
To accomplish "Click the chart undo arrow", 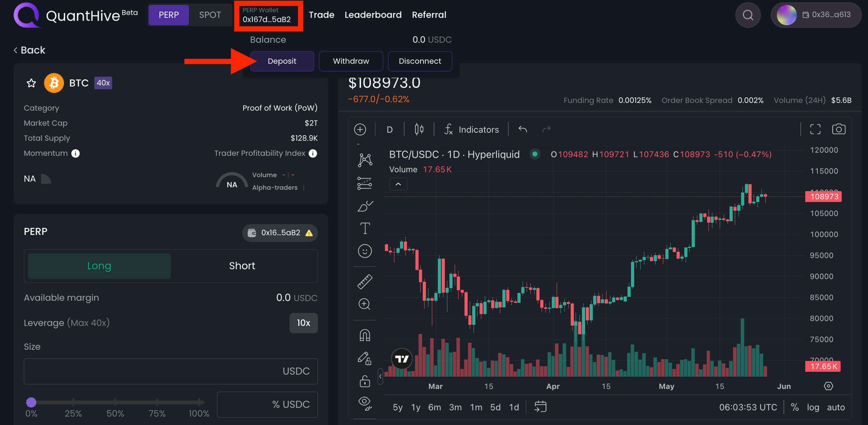I will click(x=523, y=129).
